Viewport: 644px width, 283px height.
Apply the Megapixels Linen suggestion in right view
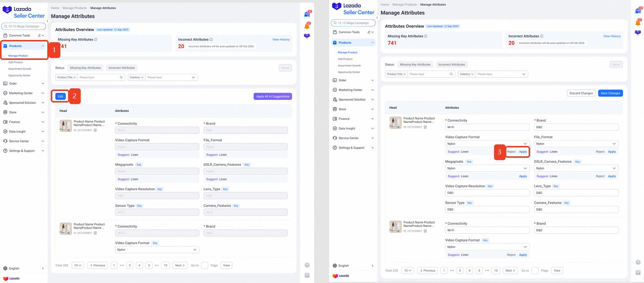pos(523,176)
